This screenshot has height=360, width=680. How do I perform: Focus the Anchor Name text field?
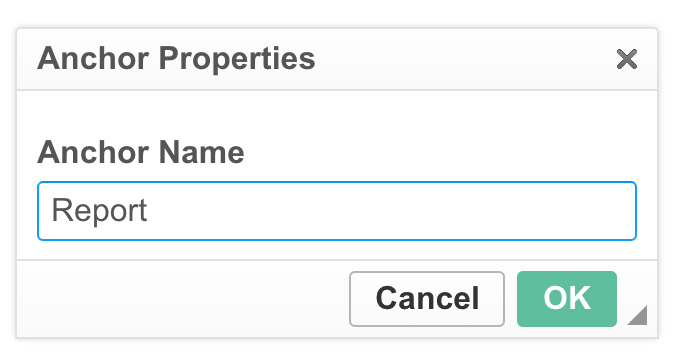[x=337, y=211]
